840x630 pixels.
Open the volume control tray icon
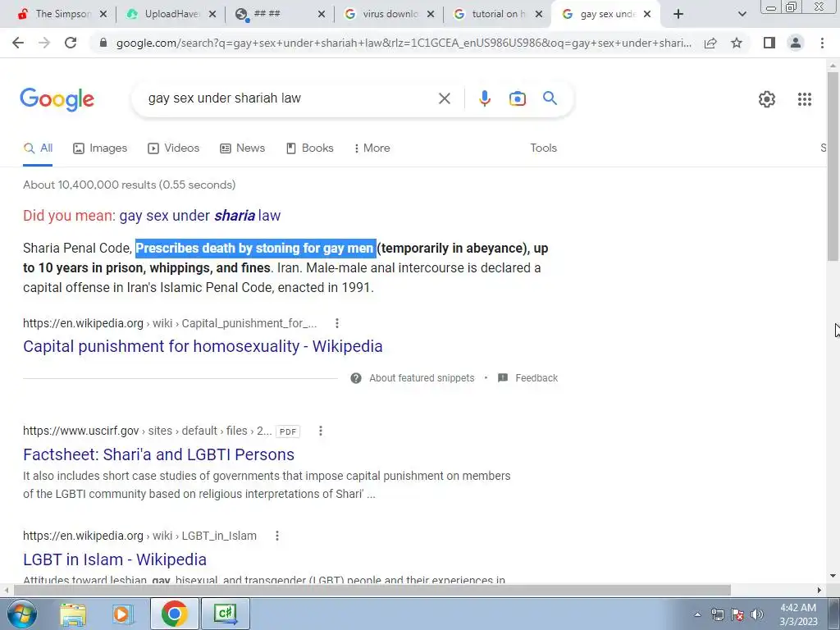pyautogui.click(x=757, y=614)
